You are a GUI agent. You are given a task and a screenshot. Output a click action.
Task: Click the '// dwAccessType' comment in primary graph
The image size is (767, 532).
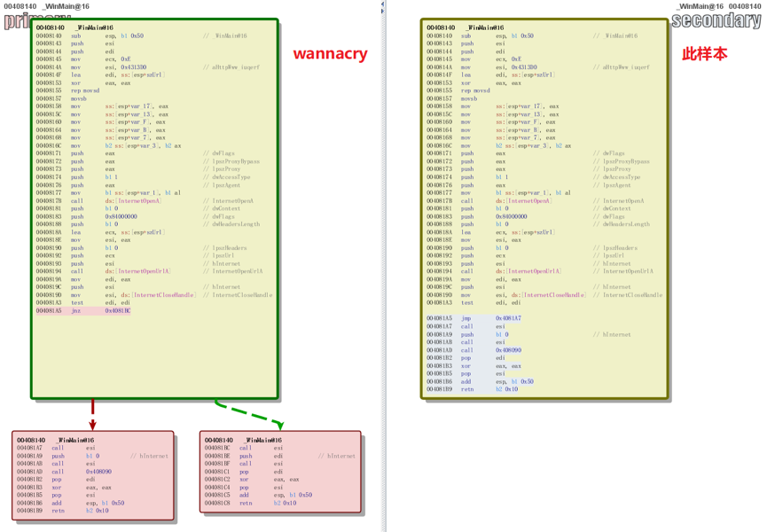pos(226,177)
